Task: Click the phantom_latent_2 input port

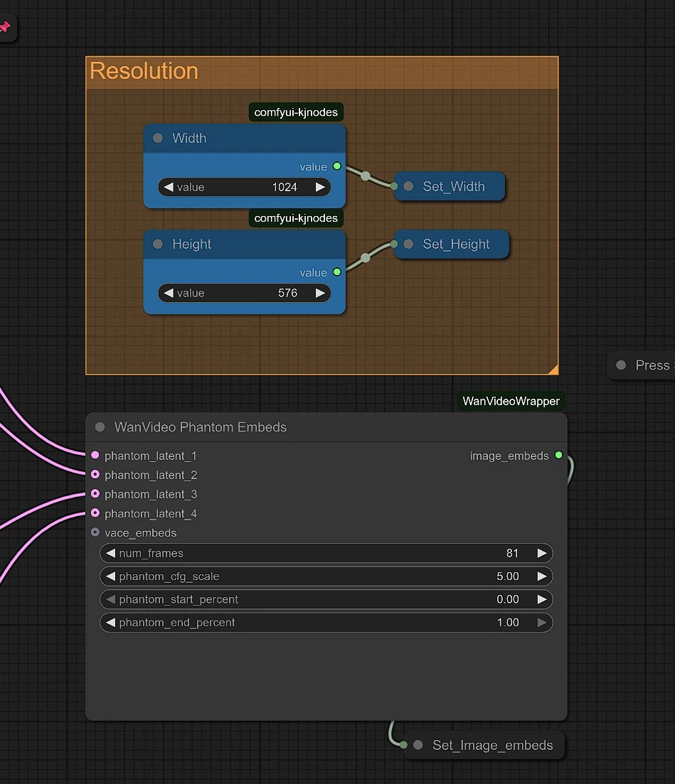Action: (95, 475)
